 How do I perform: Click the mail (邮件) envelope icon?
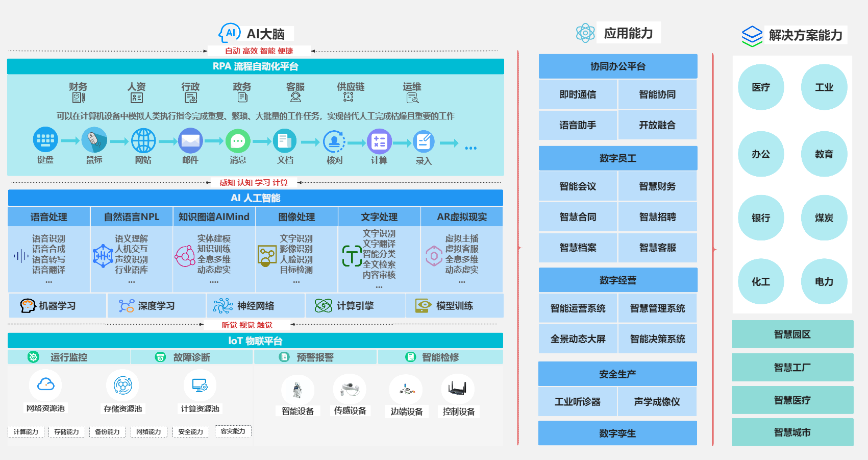click(x=190, y=140)
